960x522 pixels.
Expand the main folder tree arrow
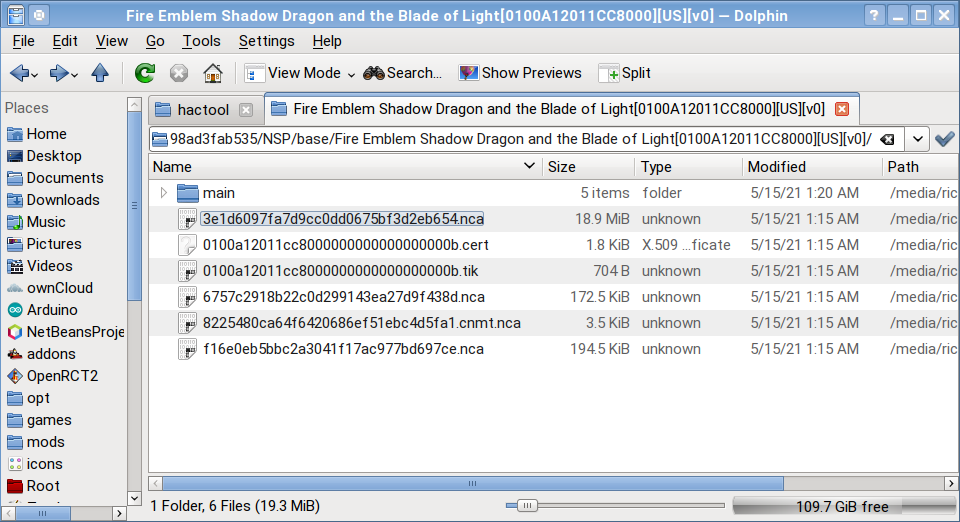[x=163, y=193]
